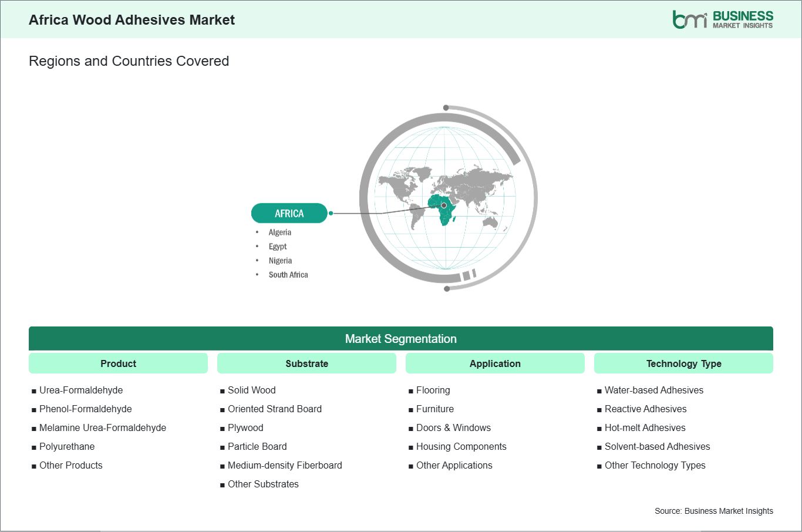This screenshot has width=802, height=532.
Task: Select Doors & Windows application item
Action: coord(453,427)
